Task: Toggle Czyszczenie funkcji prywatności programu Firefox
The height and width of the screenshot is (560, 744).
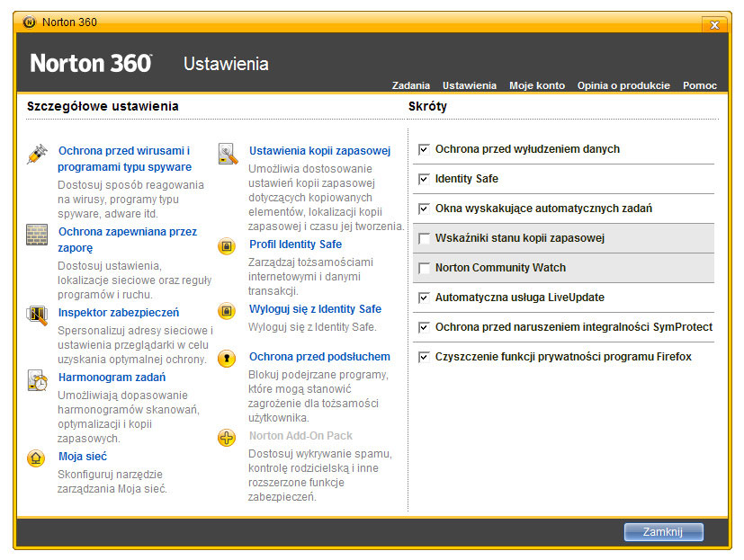Action: point(425,357)
